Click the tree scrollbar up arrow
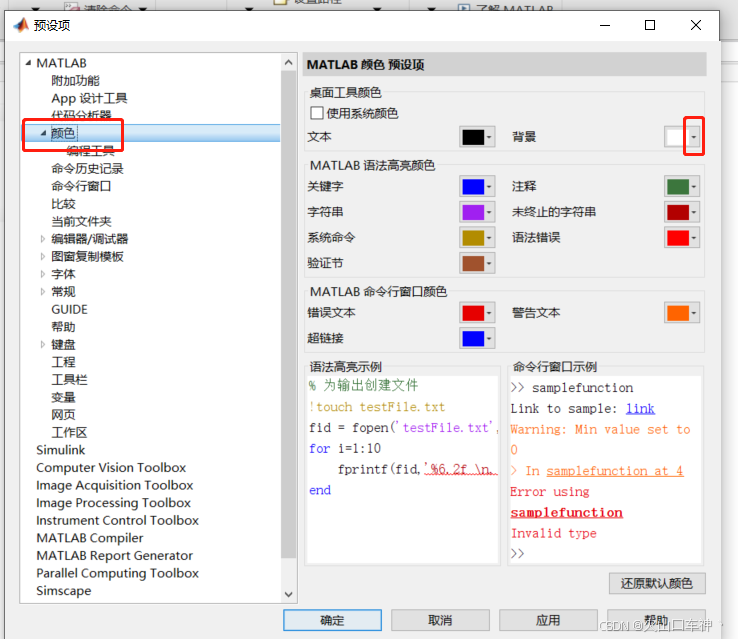The height and width of the screenshot is (639, 738). coord(289,62)
